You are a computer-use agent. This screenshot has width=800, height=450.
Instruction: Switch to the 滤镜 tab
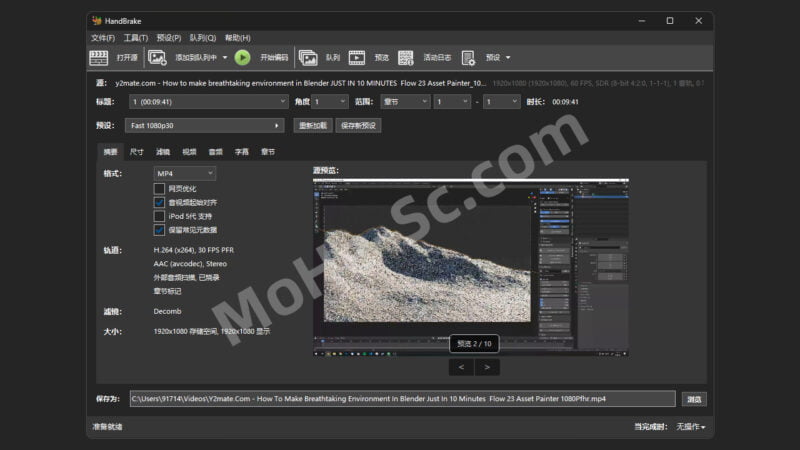[x=163, y=152]
